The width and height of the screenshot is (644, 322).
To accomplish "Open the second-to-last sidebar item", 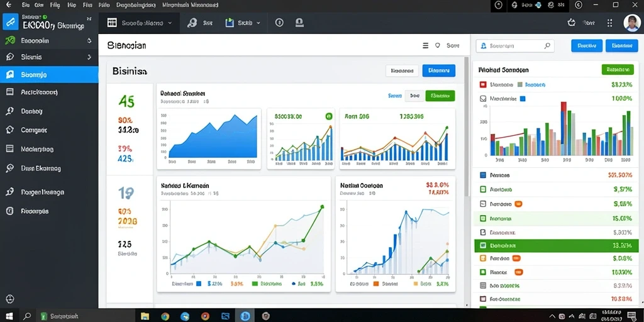I will [x=49, y=192].
